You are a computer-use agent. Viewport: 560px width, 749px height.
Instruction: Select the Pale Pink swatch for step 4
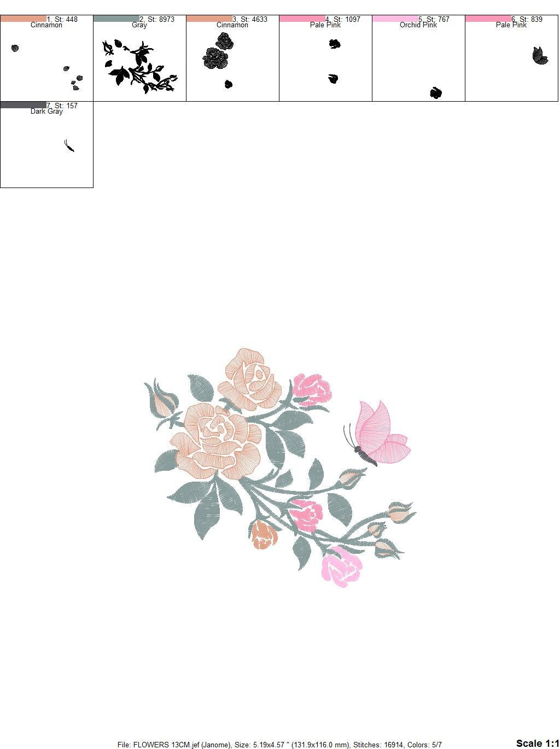[x=302, y=19]
